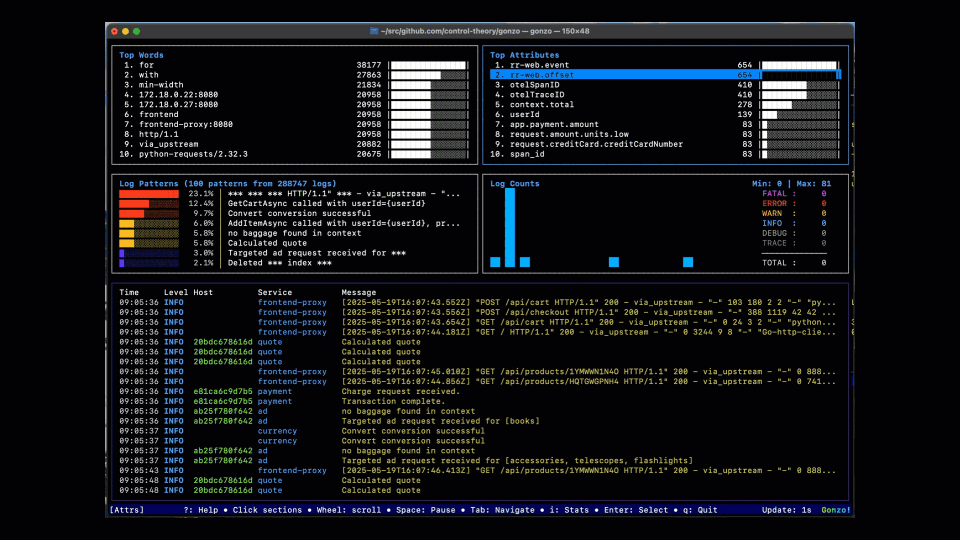Image resolution: width=960 pixels, height=540 pixels.
Task: Click the Message column header
Action: [359, 293]
